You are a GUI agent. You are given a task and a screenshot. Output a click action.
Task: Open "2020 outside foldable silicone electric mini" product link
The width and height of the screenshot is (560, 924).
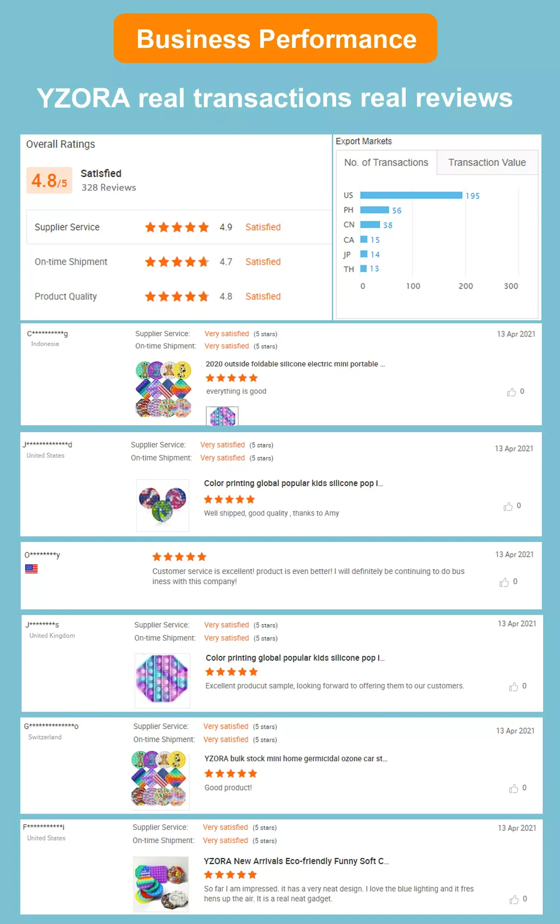click(295, 364)
